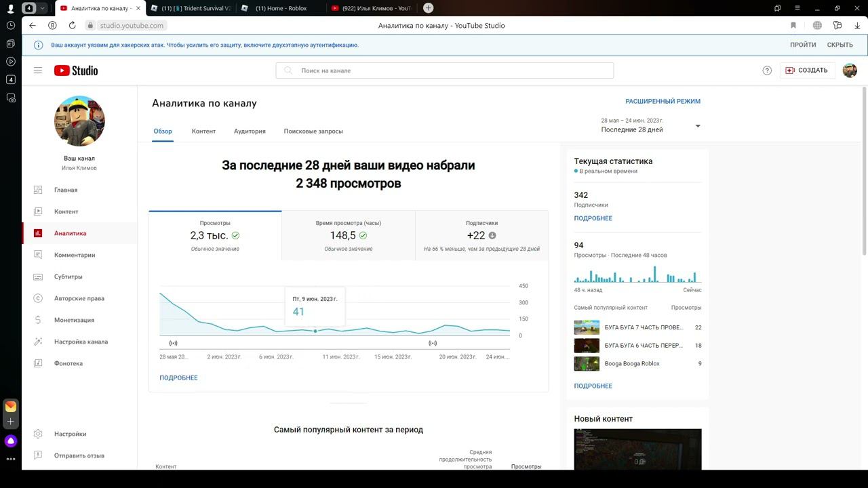Click СКРЫТЬ in the security banner
The width and height of the screenshot is (868, 488).
click(x=840, y=45)
